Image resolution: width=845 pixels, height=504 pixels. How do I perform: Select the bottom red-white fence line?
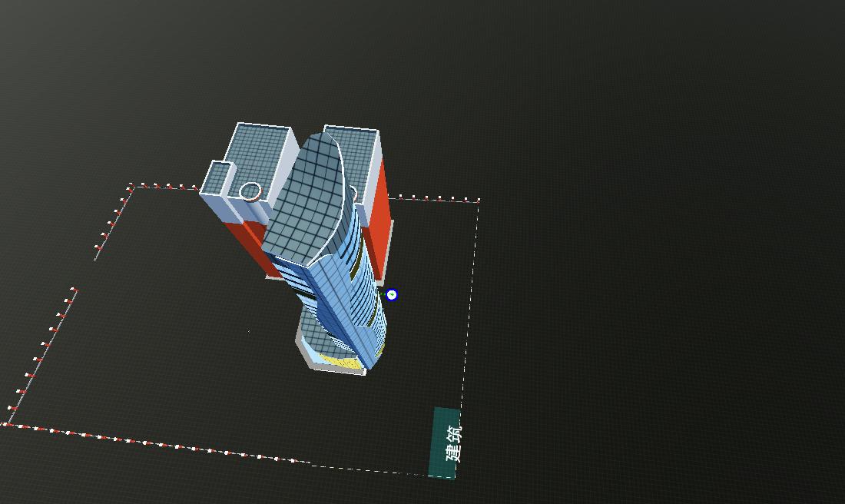pos(154,443)
